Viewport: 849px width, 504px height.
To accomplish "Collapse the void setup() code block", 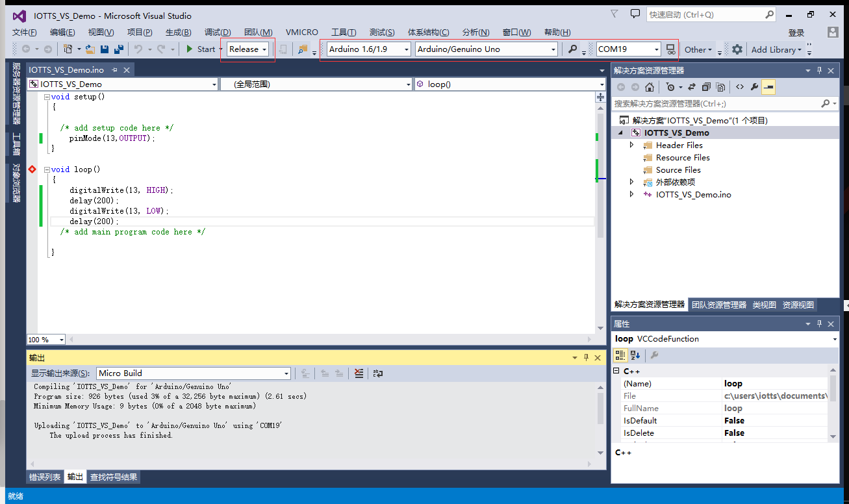I will point(47,97).
